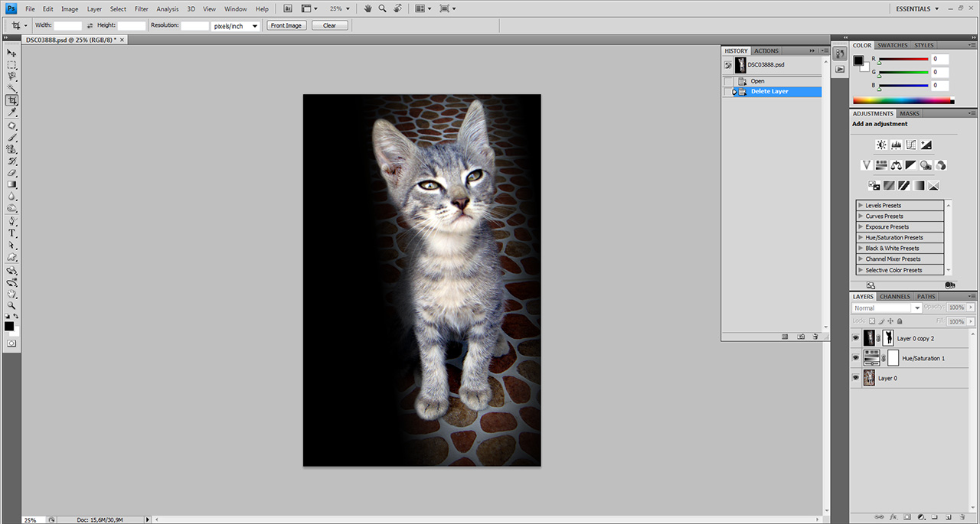The width and height of the screenshot is (980, 524).
Task: Add a Levels adjustment
Action: pyautogui.click(x=896, y=145)
